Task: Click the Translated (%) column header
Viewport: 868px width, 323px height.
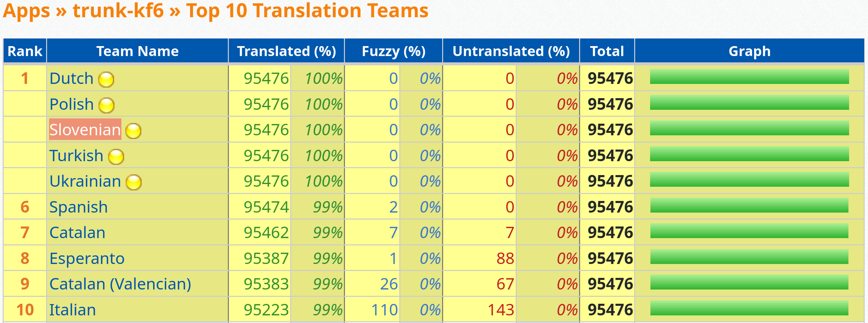Action: tap(287, 51)
